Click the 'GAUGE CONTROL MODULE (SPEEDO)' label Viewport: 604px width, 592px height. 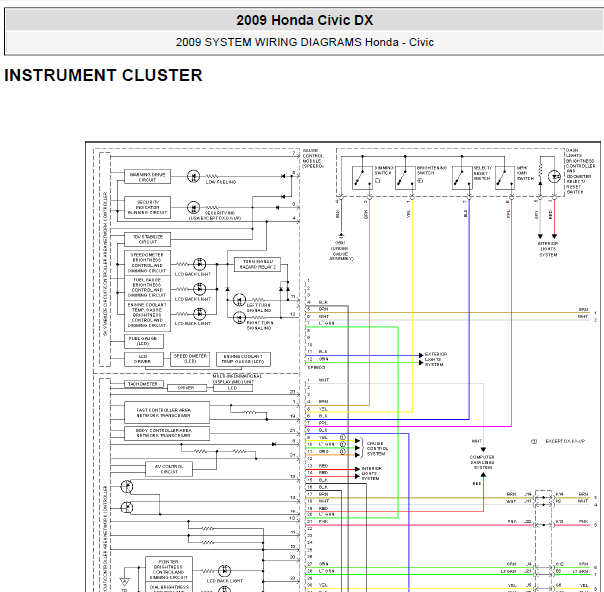tap(313, 158)
